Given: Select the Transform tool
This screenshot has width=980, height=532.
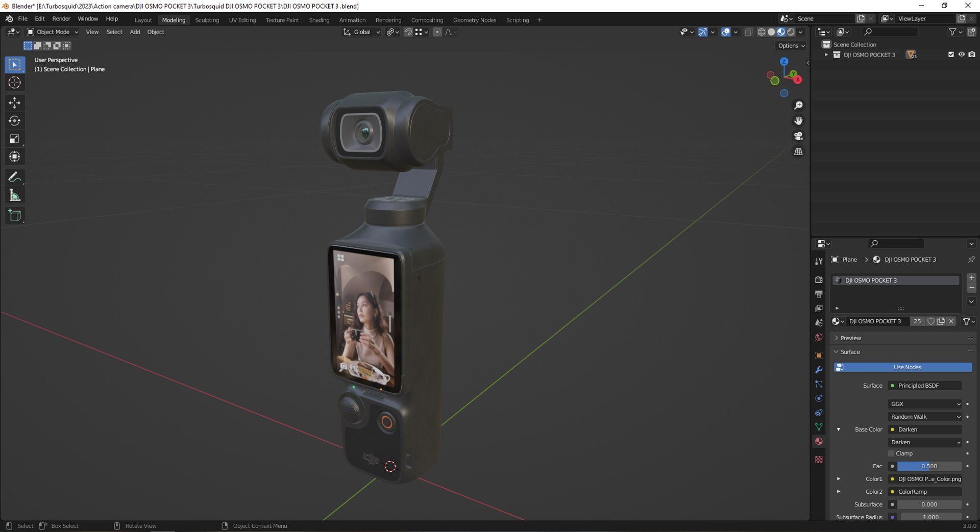Looking at the screenshot, I should pyautogui.click(x=15, y=157).
